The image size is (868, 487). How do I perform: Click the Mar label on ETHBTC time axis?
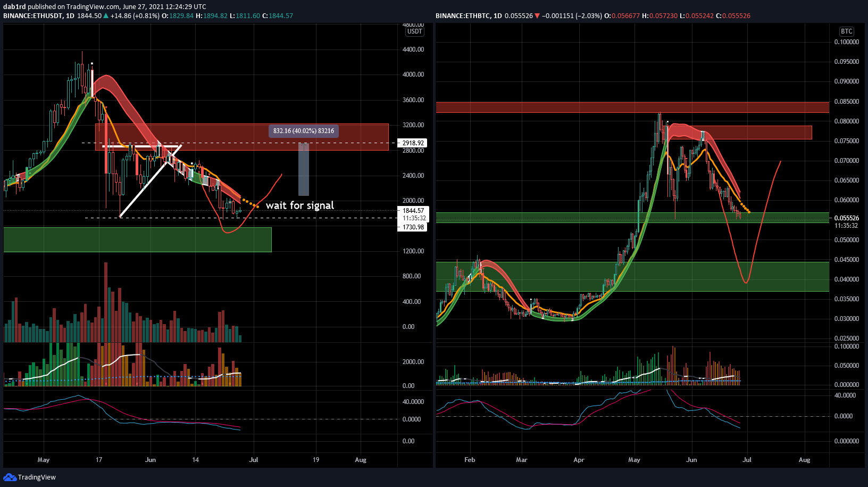click(522, 460)
